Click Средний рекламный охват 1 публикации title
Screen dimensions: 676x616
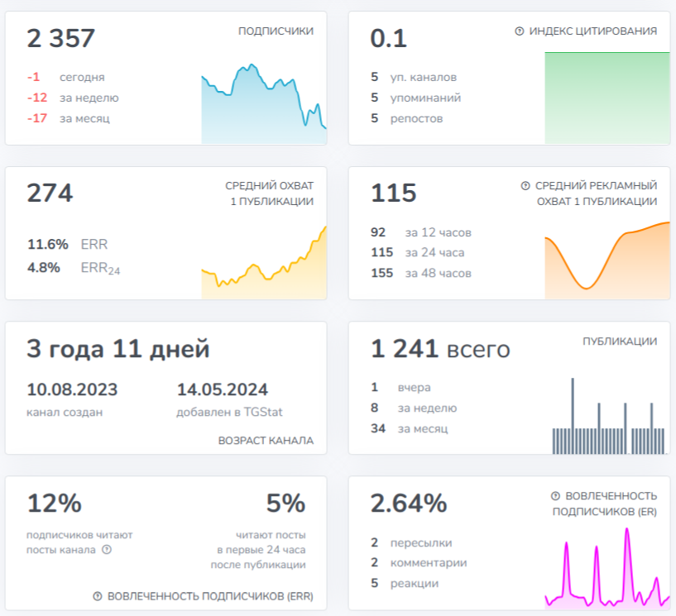point(597,193)
